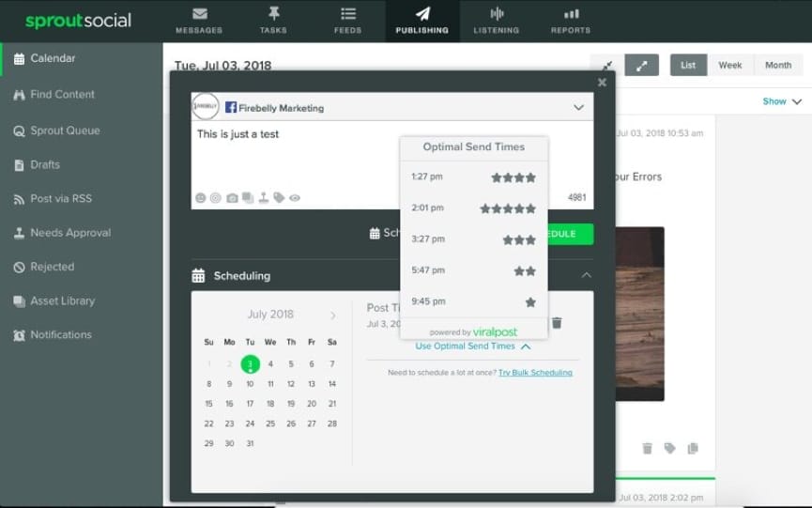
Task: Select July 27 in the calendar
Action: tap(312, 423)
